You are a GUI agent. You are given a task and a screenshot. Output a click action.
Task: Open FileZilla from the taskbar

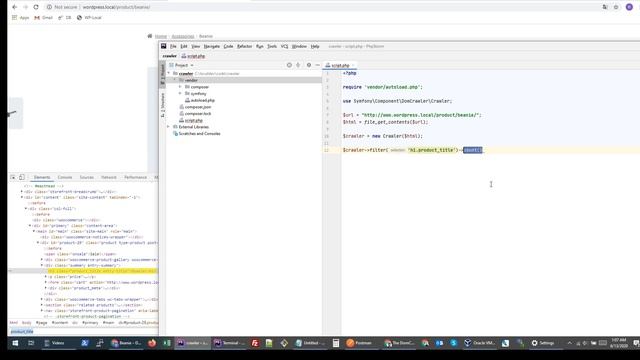coord(255,343)
